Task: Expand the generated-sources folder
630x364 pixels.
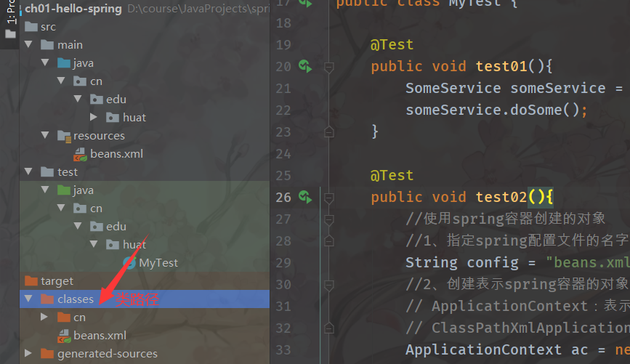Action: point(28,353)
